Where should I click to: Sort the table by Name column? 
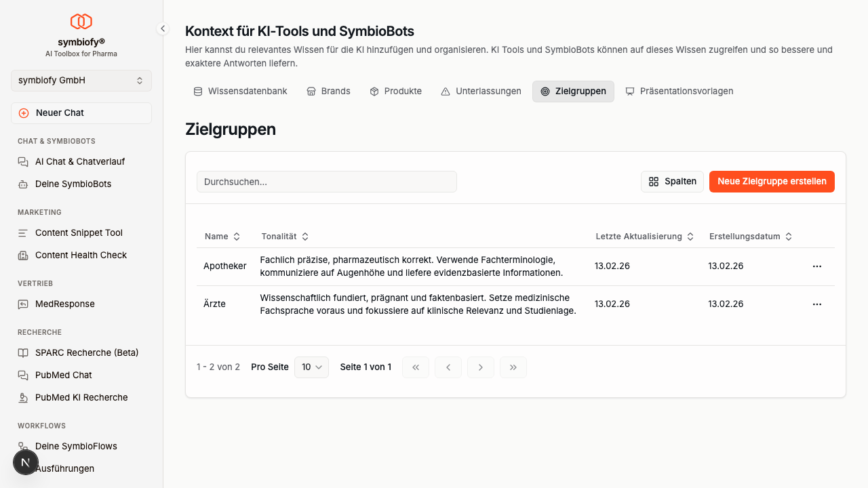pyautogui.click(x=222, y=237)
